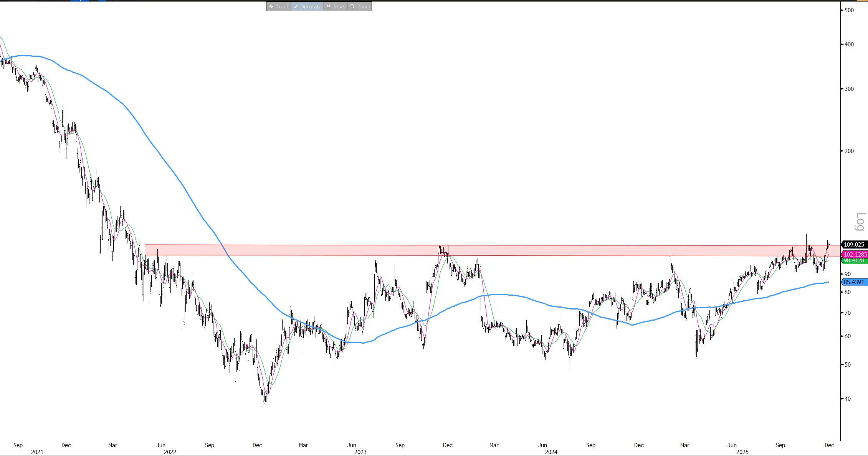Click the 2023 year label on time axis
868x456 pixels.
pyautogui.click(x=360, y=452)
